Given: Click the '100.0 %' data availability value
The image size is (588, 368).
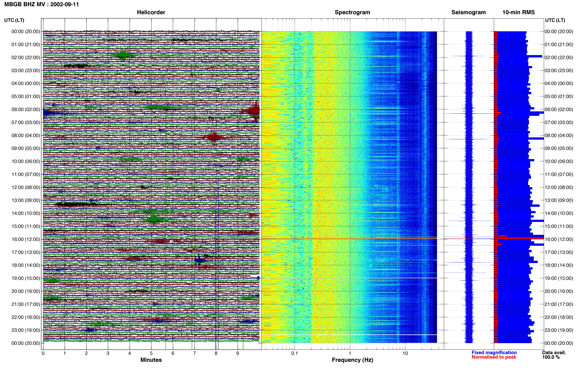Looking at the screenshot, I should point(551,357).
